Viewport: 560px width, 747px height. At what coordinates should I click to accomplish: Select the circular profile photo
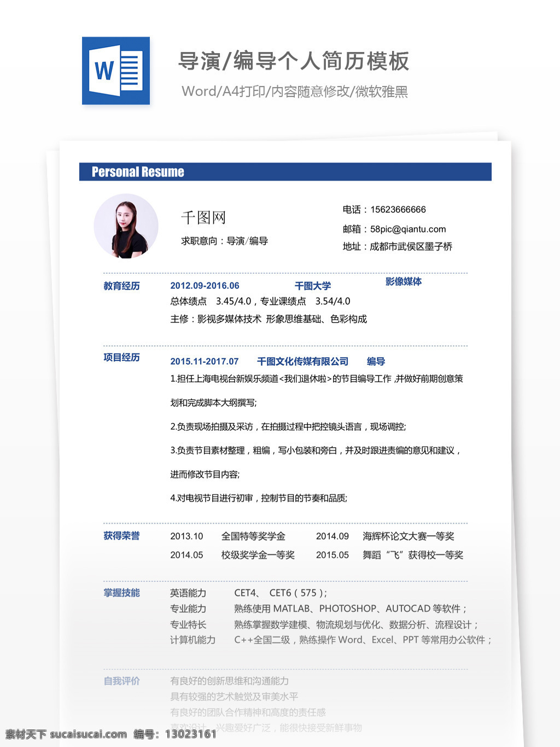126,226
